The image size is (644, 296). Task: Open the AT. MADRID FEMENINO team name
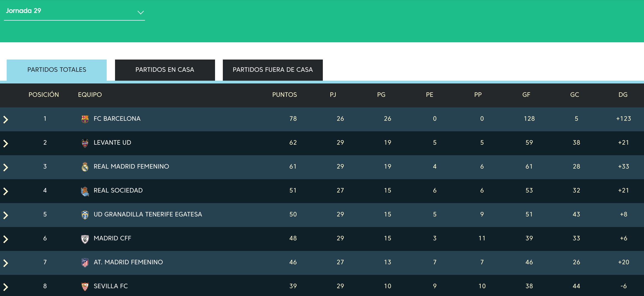coord(128,262)
